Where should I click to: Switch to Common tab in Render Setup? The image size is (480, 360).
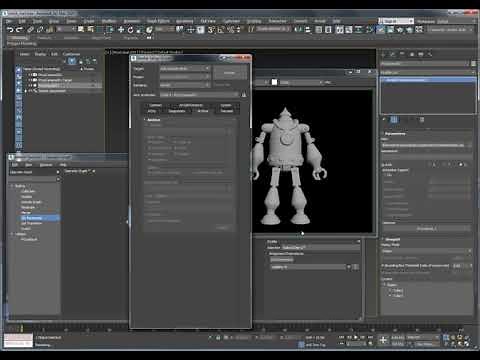155,105
